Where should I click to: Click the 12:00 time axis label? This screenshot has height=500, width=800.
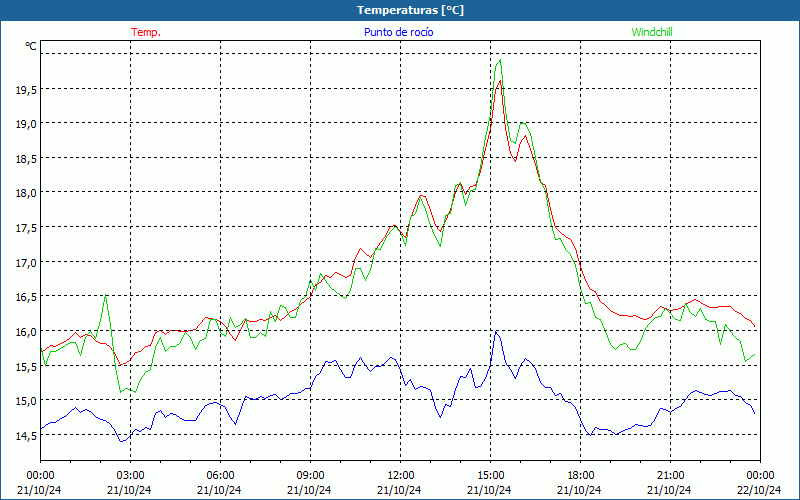[401, 476]
